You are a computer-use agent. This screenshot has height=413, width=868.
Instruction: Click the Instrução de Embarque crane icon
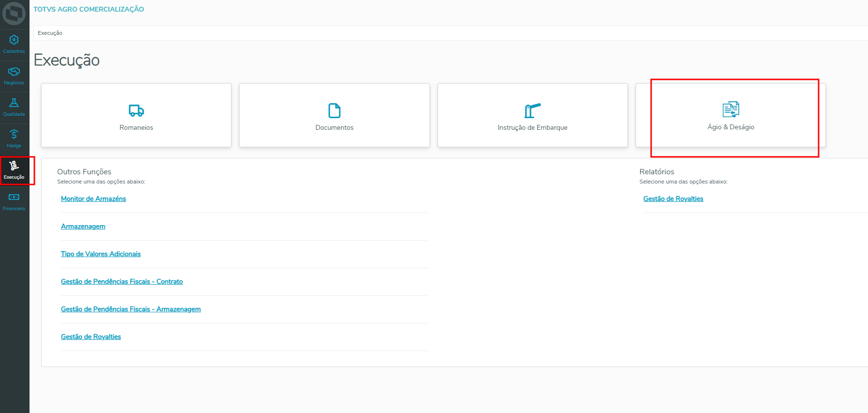point(533,110)
